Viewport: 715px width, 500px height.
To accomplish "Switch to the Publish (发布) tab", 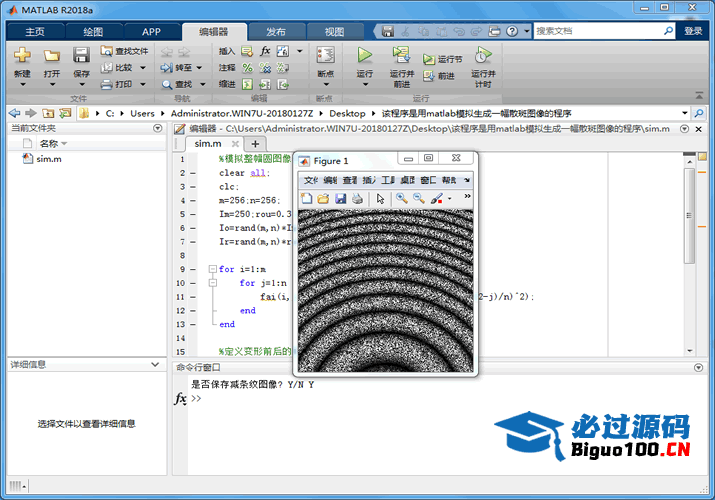I will [x=275, y=31].
